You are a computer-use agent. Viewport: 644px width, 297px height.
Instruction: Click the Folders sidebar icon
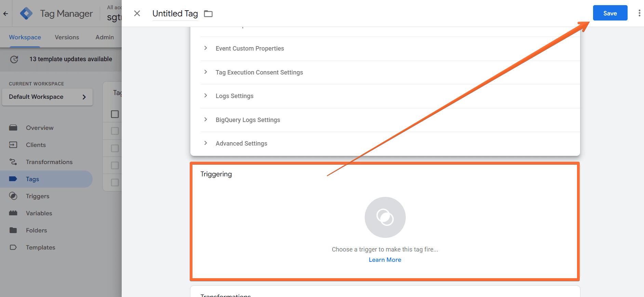pyautogui.click(x=13, y=230)
